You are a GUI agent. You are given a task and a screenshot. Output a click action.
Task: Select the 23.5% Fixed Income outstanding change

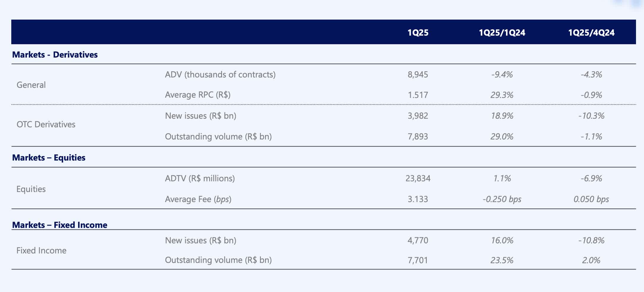[x=502, y=260]
